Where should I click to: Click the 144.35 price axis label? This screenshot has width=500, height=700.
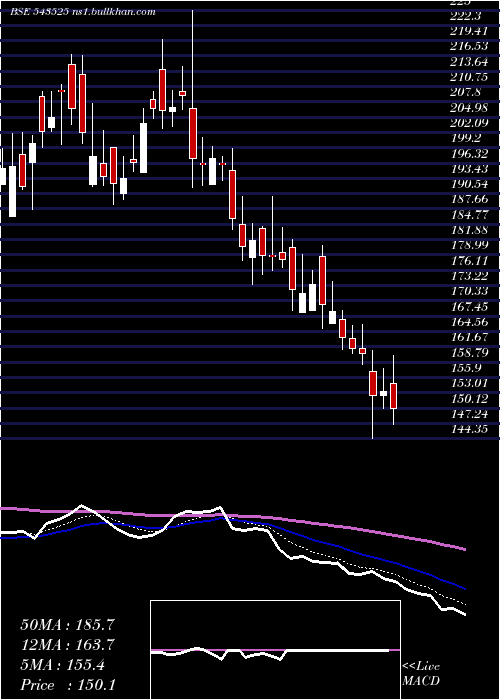(x=468, y=428)
